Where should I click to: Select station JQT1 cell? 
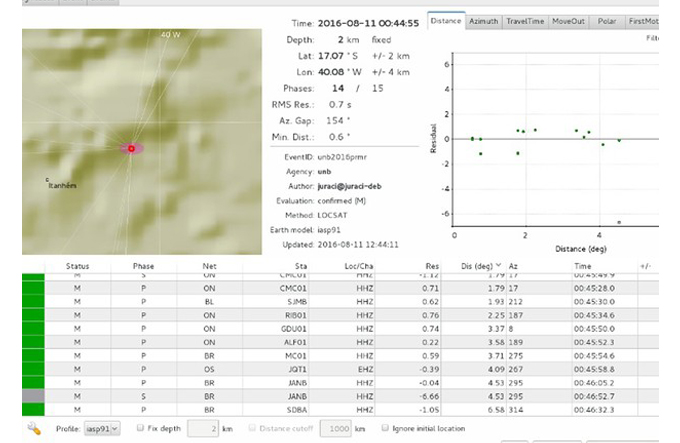click(x=297, y=369)
